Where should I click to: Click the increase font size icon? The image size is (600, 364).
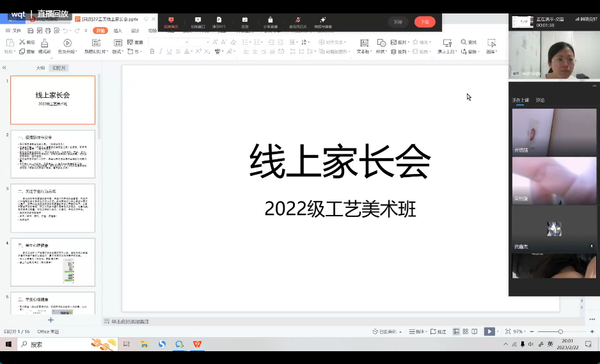(215, 42)
